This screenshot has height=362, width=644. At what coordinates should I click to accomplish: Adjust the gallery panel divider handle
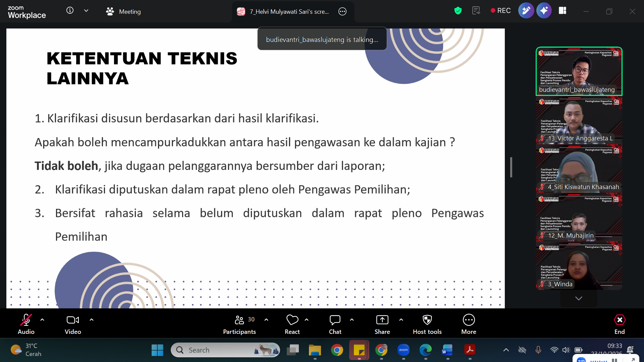511,167
